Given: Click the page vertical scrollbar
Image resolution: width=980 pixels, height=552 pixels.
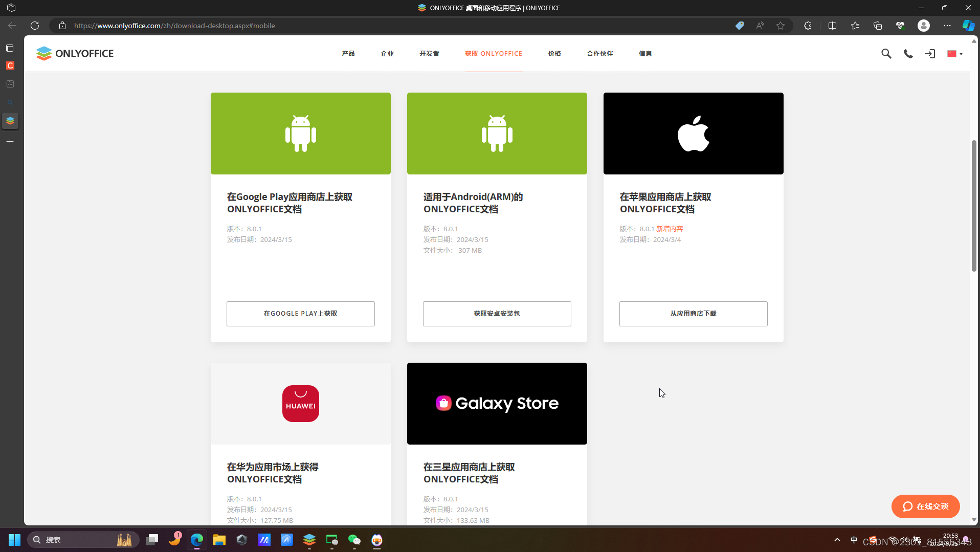Looking at the screenshot, I should point(974,205).
